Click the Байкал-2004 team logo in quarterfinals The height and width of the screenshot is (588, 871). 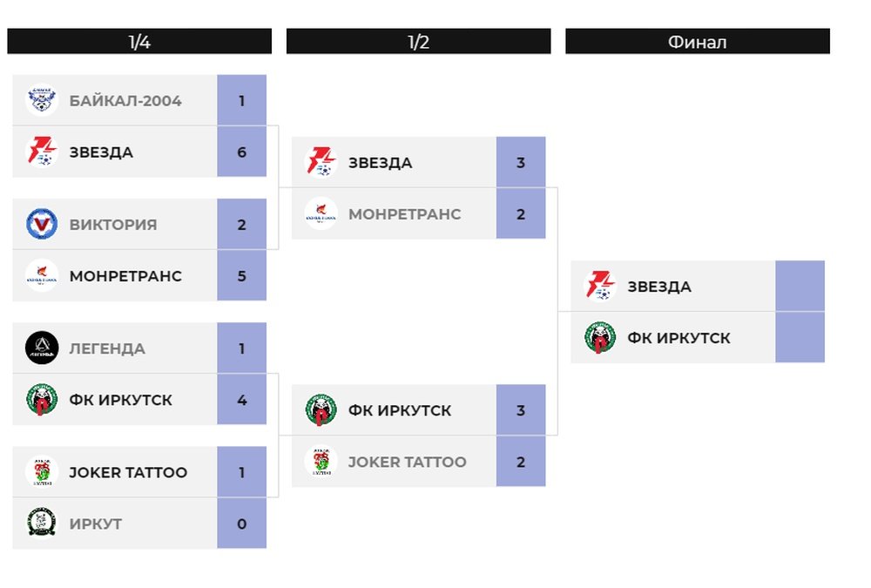point(42,100)
